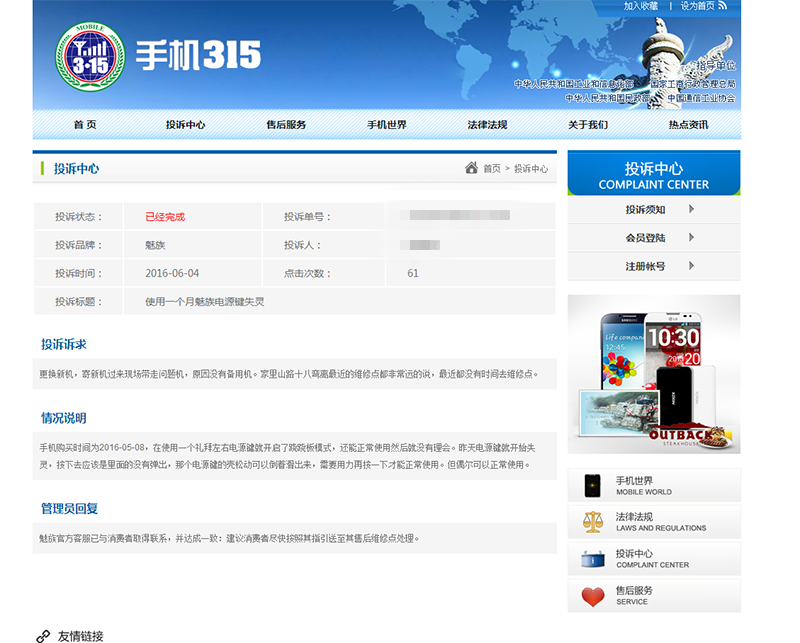Expand 注册帐号 arrow in sidebar
The image size is (800, 643).
(x=691, y=265)
